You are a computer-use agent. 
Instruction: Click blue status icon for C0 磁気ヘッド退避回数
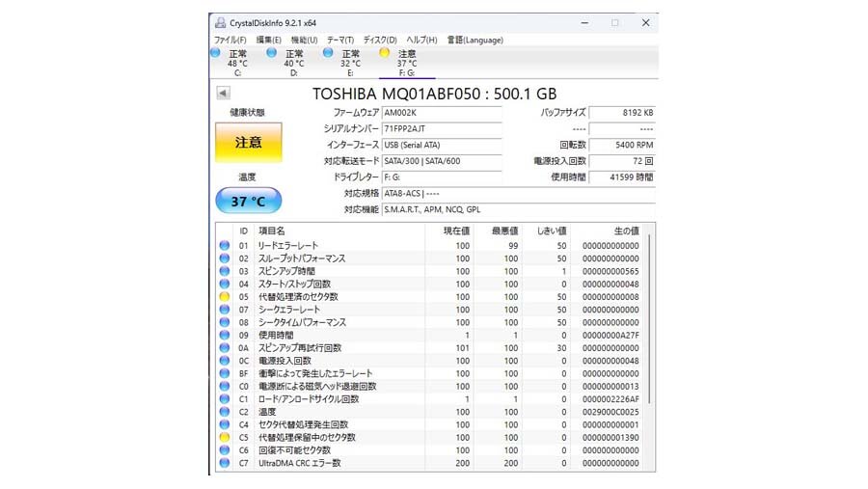(224, 386)
